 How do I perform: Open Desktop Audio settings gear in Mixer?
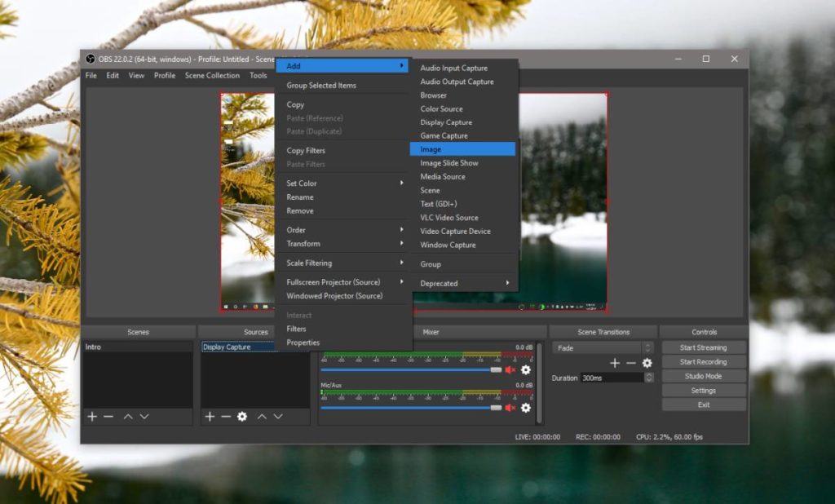[526, 370]
